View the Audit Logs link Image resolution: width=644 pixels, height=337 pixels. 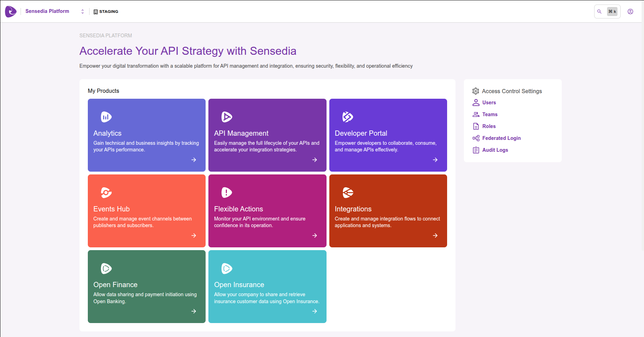(495, 150)
